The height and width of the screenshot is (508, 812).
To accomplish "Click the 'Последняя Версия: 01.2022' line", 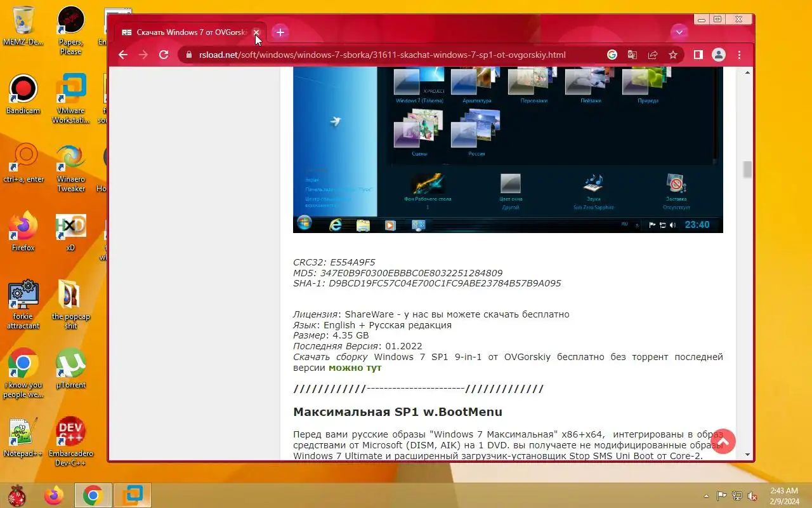I will pos(358,346).
